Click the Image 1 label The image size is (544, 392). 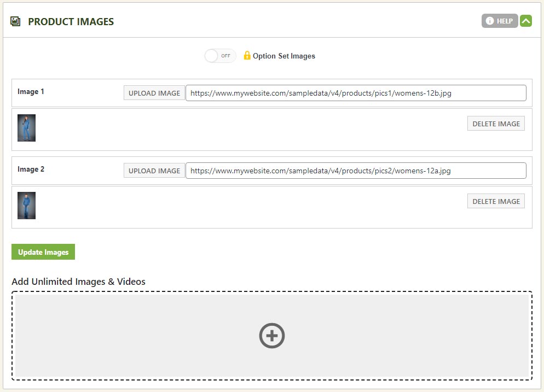pos(31,92)
